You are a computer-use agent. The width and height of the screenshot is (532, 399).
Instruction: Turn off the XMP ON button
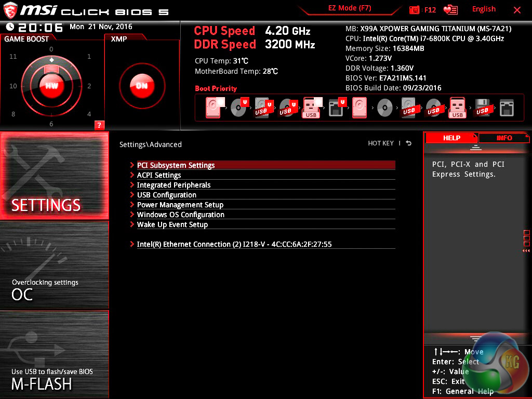click(142, 86)
